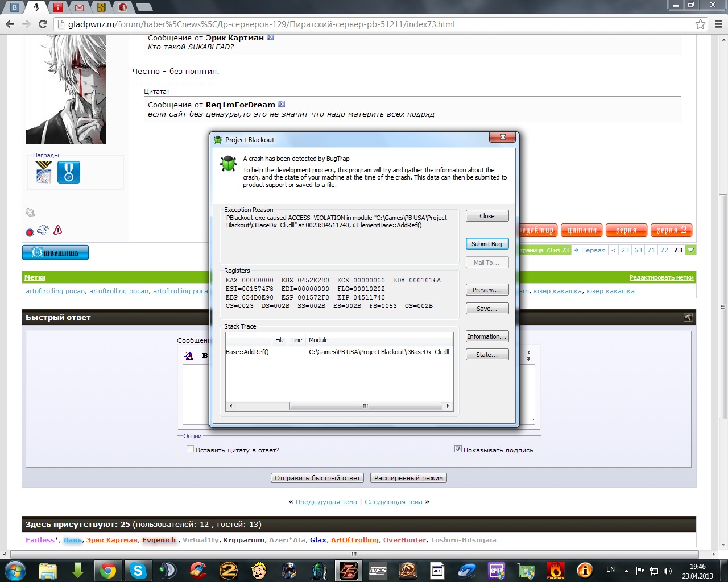Open the volume control in system tray
Screen dimensions: 728x582
coord(668,571)
